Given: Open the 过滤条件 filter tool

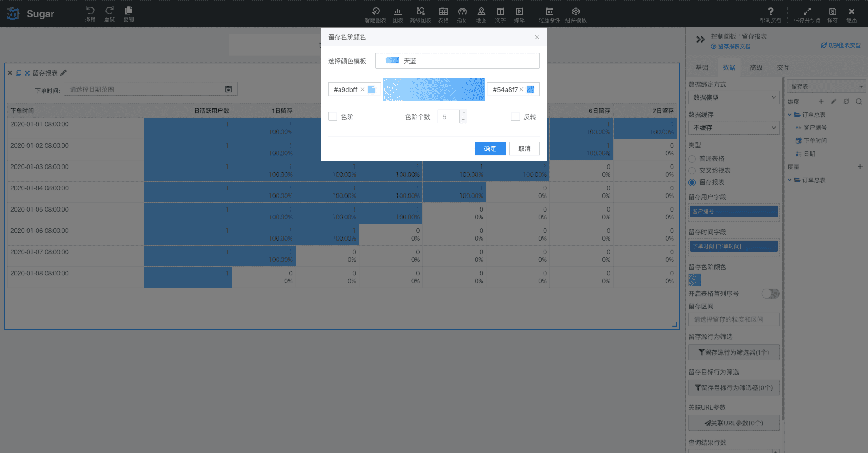Looking at the screenshot, I should pyautogui.click(x=549, y=15).
